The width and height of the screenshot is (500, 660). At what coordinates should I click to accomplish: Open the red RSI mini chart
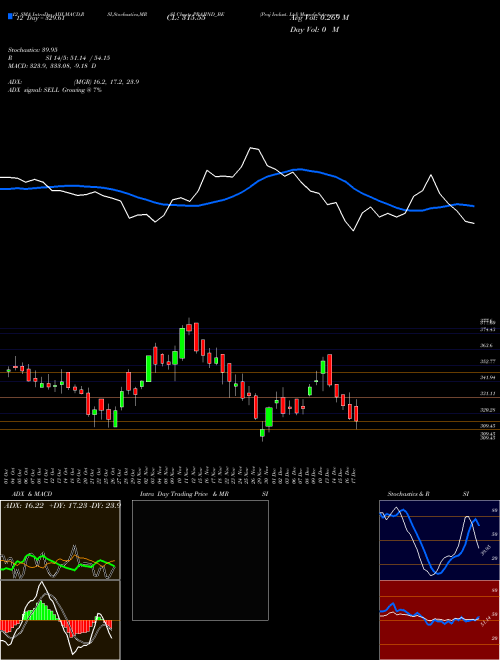439,620
